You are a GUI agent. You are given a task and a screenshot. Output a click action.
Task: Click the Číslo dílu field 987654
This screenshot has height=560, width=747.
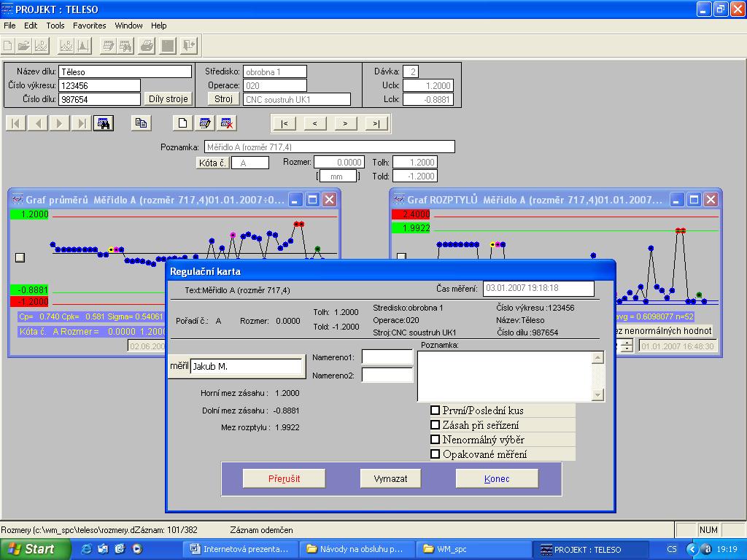(x=99, y=99)
